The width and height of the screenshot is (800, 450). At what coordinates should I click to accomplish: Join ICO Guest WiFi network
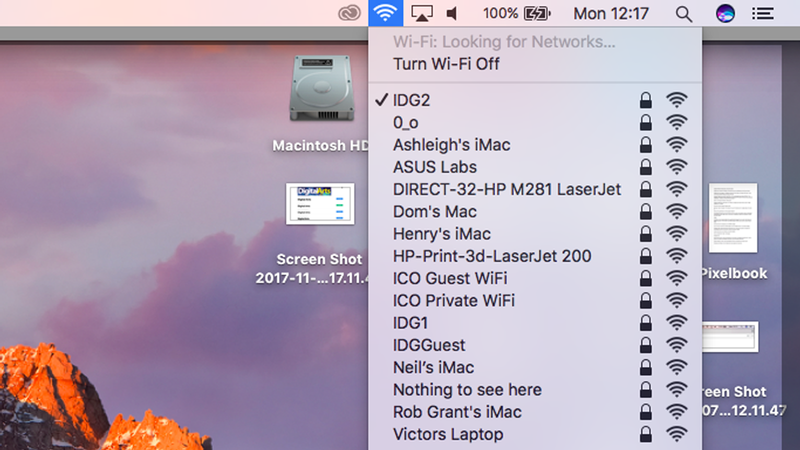[x=535, y=278]
